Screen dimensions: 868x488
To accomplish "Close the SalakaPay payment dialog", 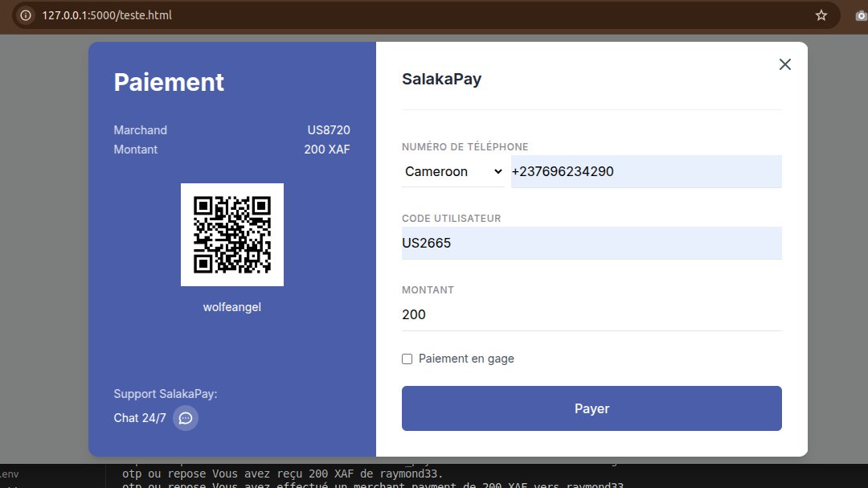I will pyautogui.click(x=784, y=64).
